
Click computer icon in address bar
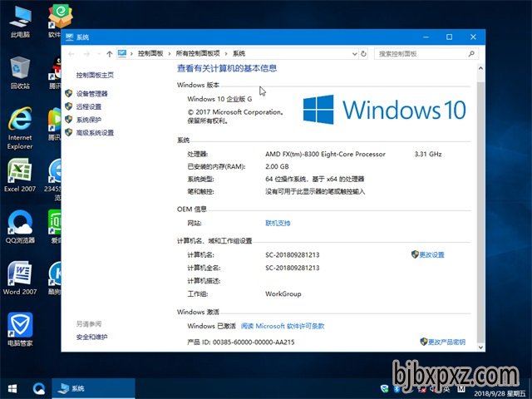(122, 53)
